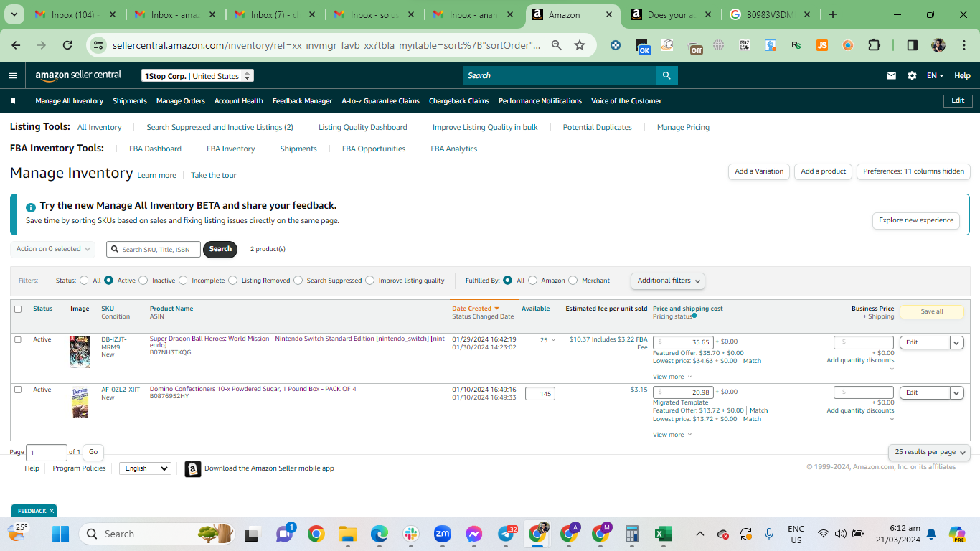Select the Inactive status filter

click(143, 281)
